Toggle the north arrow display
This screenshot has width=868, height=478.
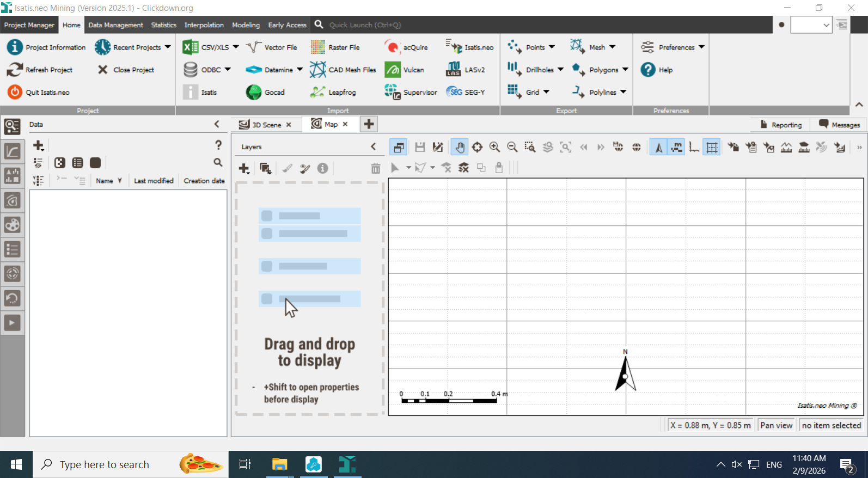pyautogui.click(x=659, y=147)
